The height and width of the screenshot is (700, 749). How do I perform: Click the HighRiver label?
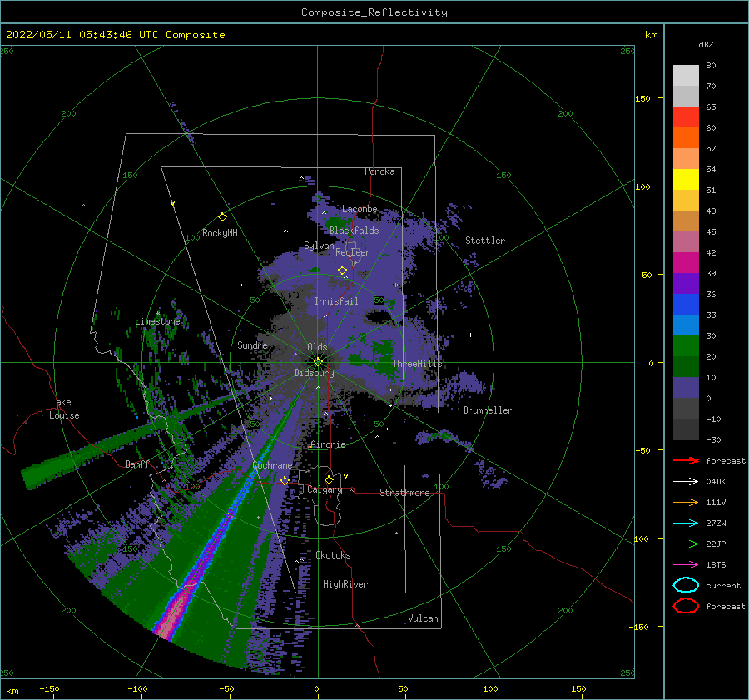click(x=345, y=584)
